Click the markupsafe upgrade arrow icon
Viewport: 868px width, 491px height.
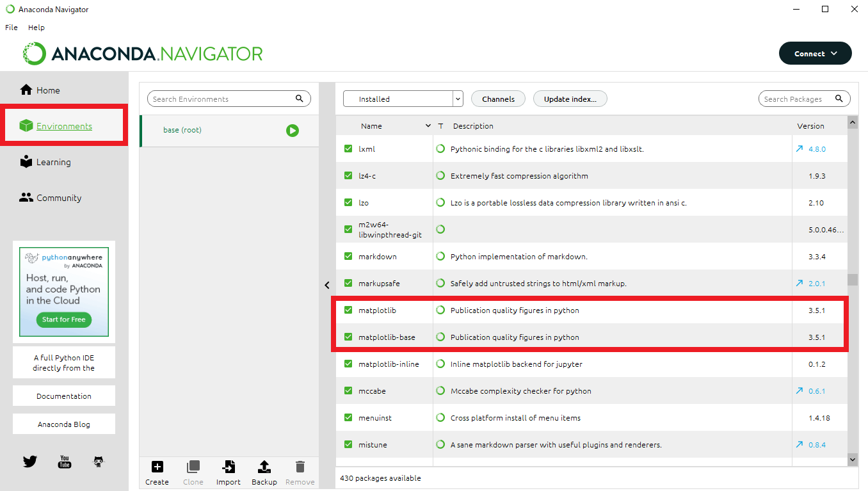point(799,283)
